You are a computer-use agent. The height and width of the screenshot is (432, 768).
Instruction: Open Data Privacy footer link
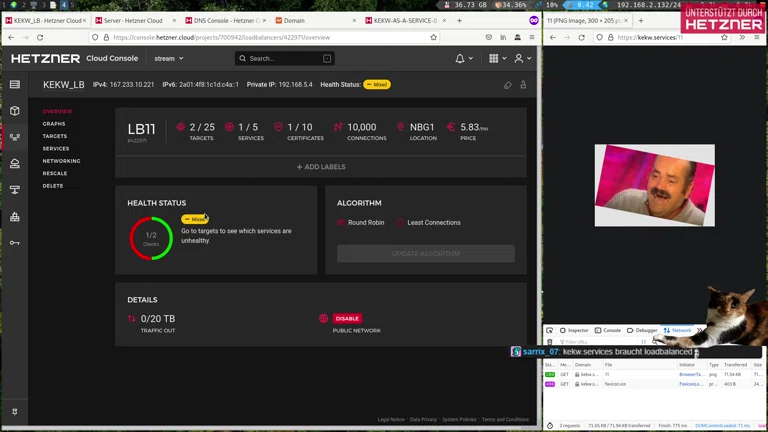pos(423,419)
